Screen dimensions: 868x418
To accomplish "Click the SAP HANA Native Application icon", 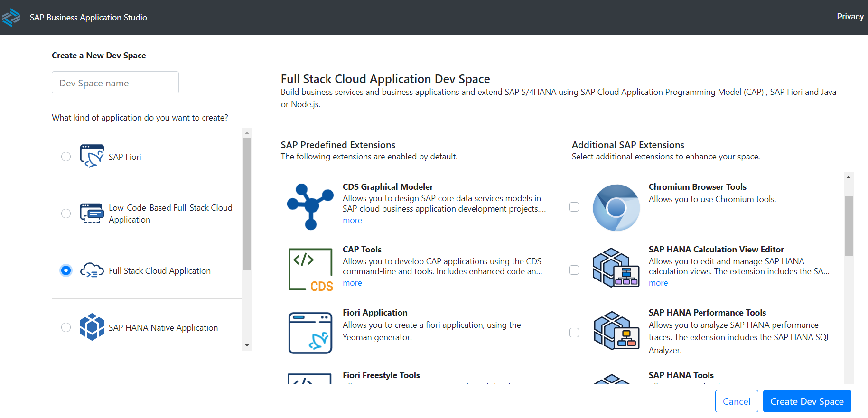I will pos(92,327).
